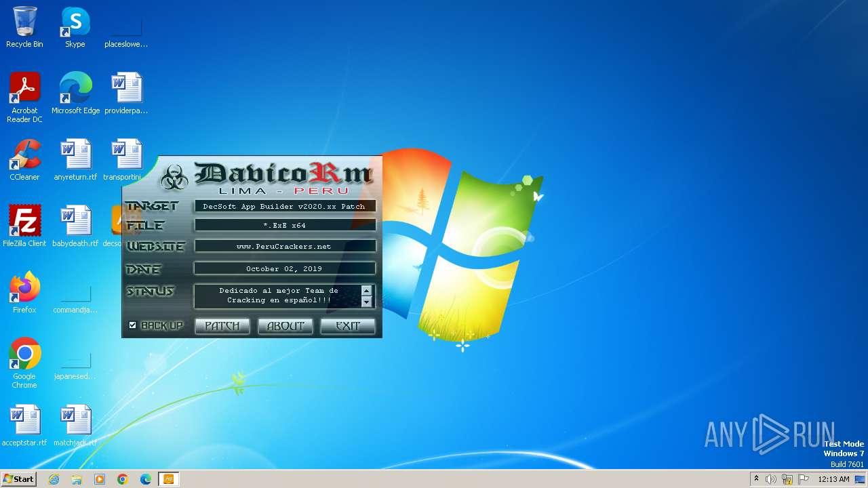Select the placeslowe desktop file
This screenshot has width=868, height=488.
(x=126, y=28)
